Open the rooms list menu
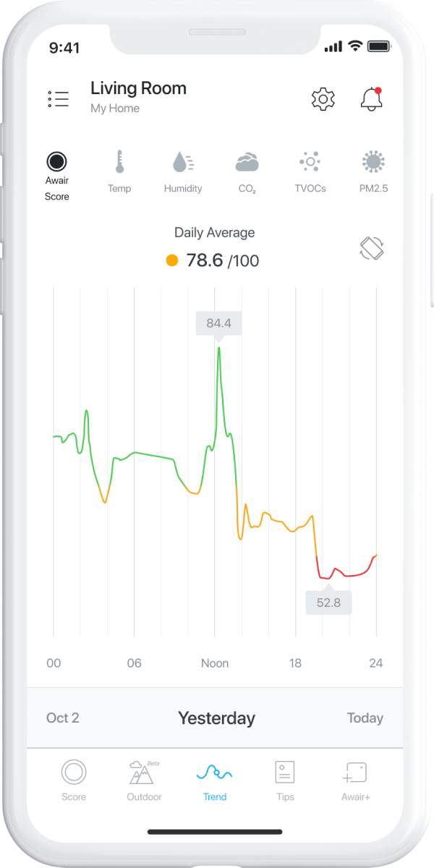Screen dimensions: 434x868 58,98
